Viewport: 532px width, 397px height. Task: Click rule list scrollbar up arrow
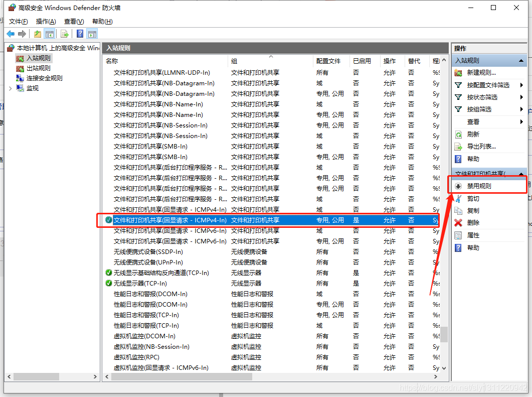(x=444, y=60)
